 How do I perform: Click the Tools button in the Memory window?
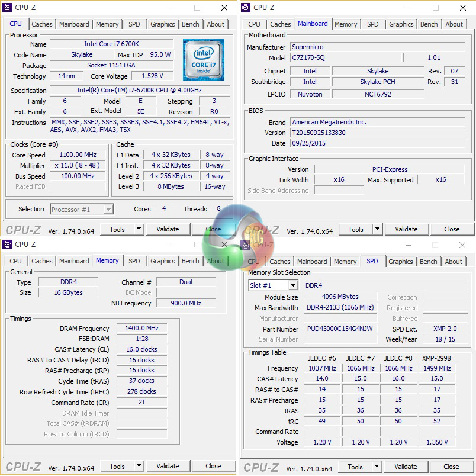coord(117,466)
